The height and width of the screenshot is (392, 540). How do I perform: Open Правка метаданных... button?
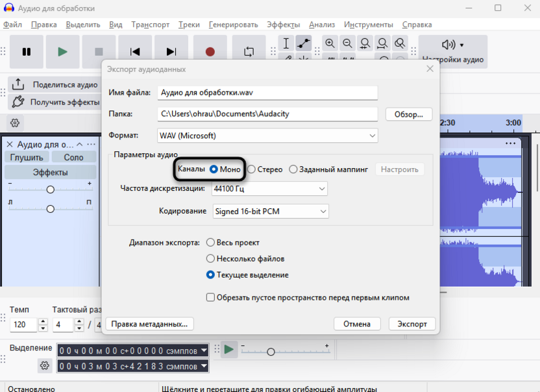coord(149,324)
